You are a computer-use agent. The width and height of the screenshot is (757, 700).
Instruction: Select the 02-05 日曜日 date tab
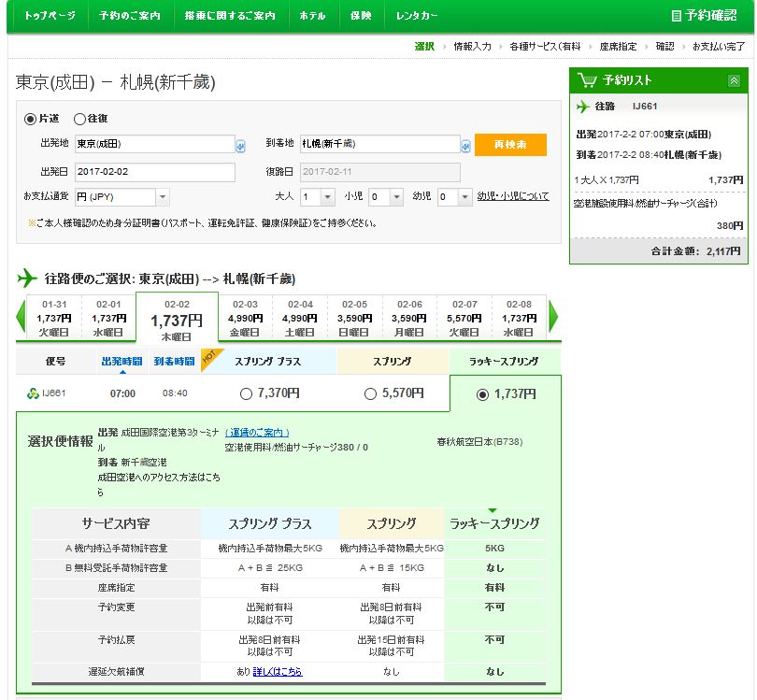coord(355,318)
